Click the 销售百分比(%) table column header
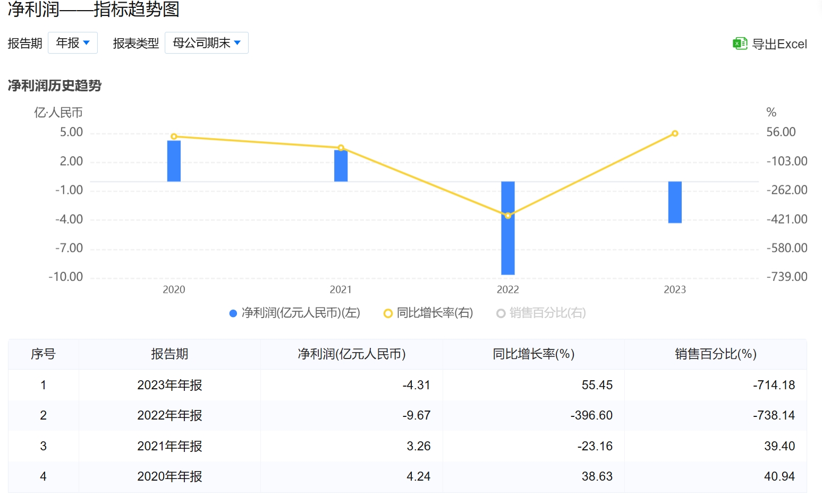The width and height of the screenshot is (822, 504). click(x=715, y=354)
